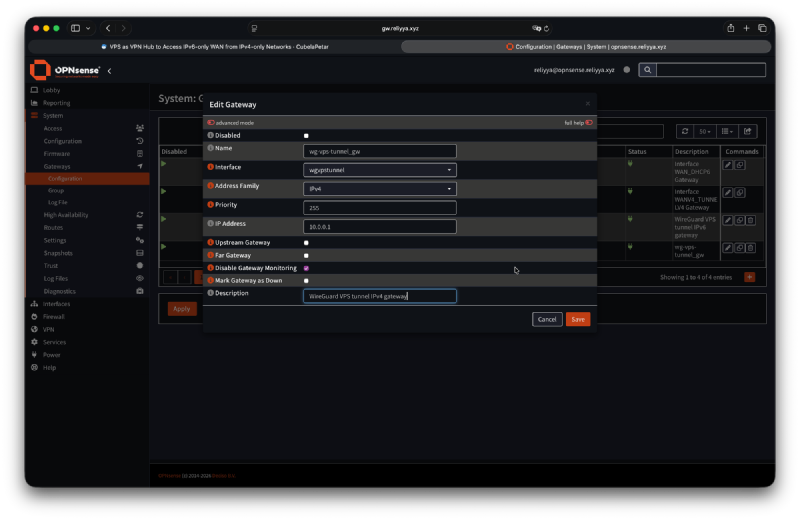Viewport: 800px width, 520px height.
Task: Click the Cancel button
Action: pyautogui.click(x=547, y=319)
